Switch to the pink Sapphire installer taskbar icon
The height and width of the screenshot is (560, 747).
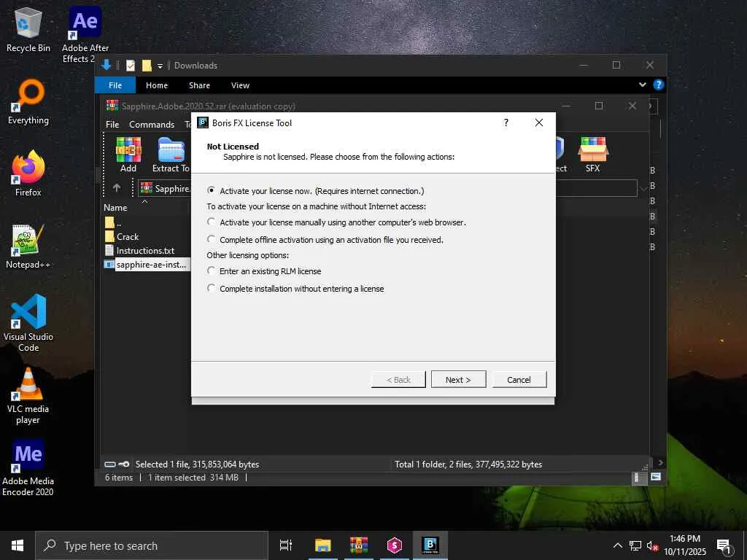[x=395, y=545]
